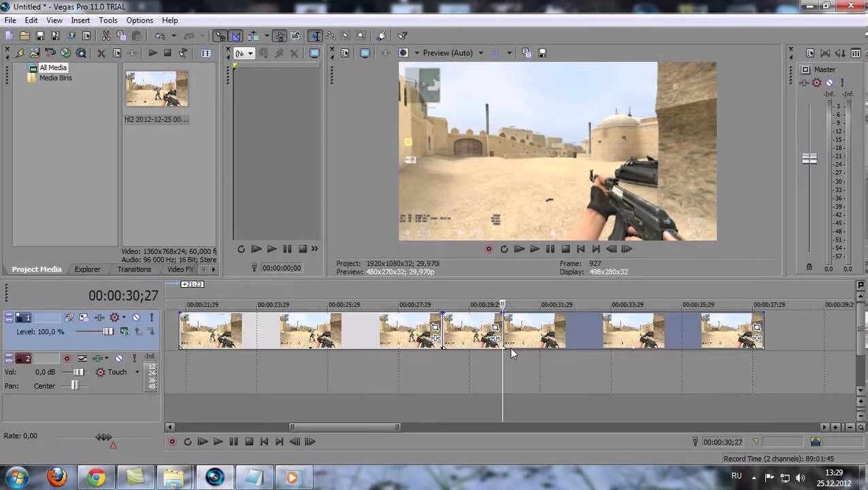Expand Auto Ripple mode dropdown arrow

coord(267,36)
